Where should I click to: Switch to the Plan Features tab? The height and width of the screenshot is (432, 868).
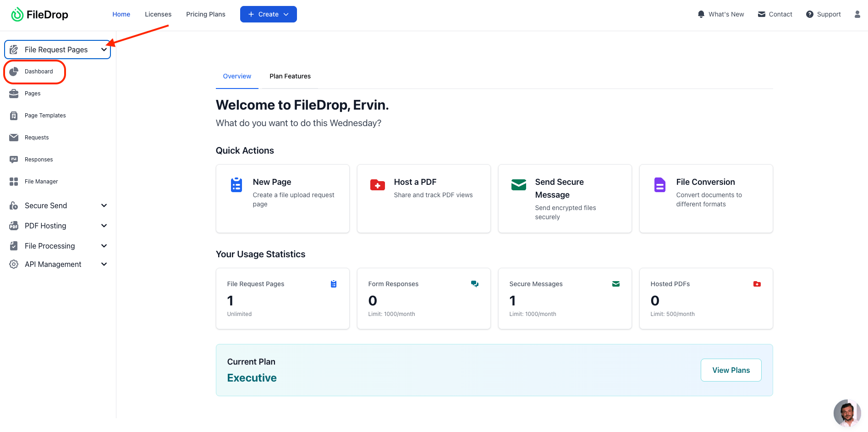coord(290,76)
